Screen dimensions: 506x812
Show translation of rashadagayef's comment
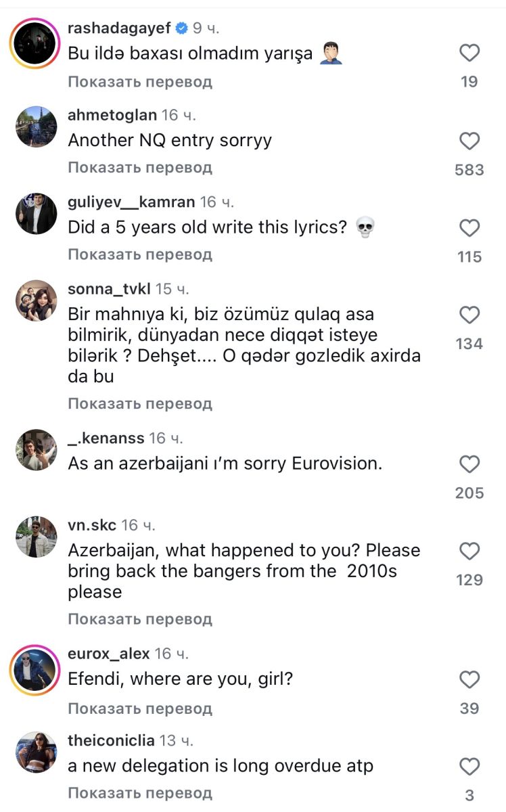click(140, 82)
